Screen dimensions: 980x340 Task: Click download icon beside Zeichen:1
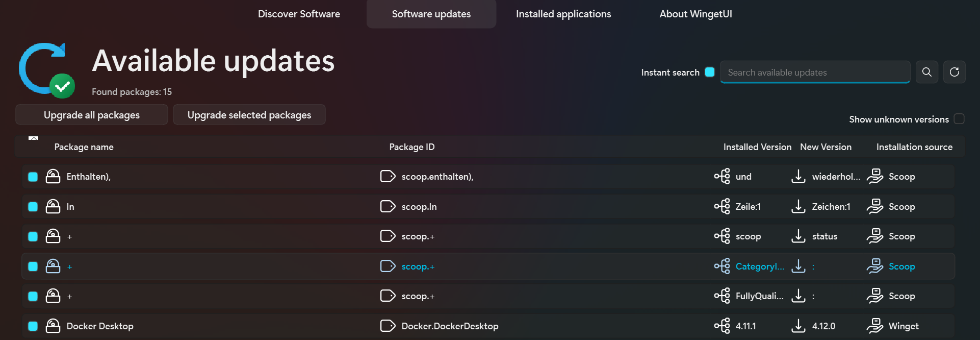(798, 206)
